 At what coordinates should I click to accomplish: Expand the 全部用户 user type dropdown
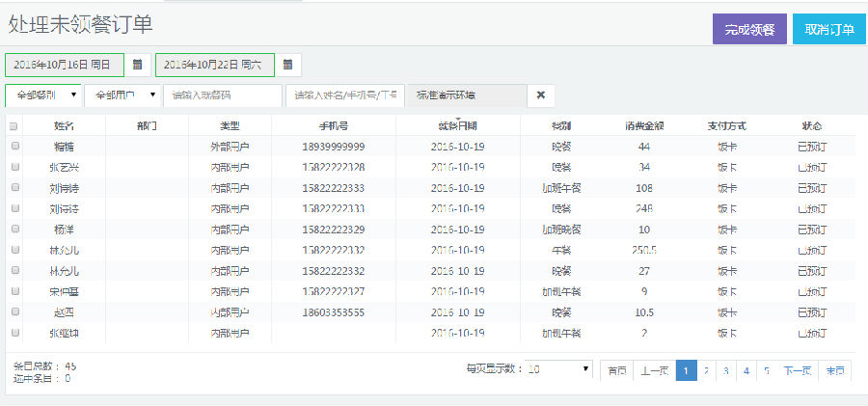[122, 95]
